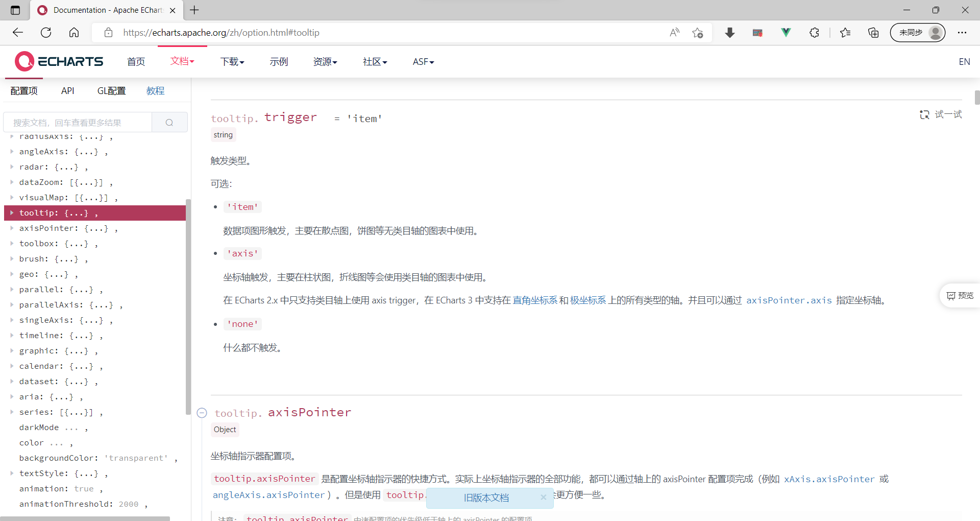Activate read aloud icon in address bar

point(675,33)
